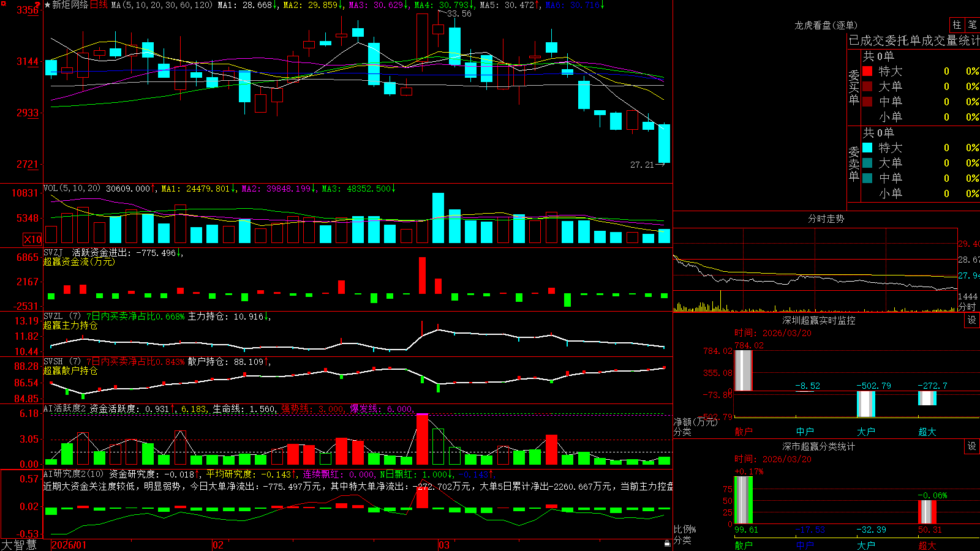
Task: Click the dark red 中单 buy-order swatch
Action: point(867,102)
